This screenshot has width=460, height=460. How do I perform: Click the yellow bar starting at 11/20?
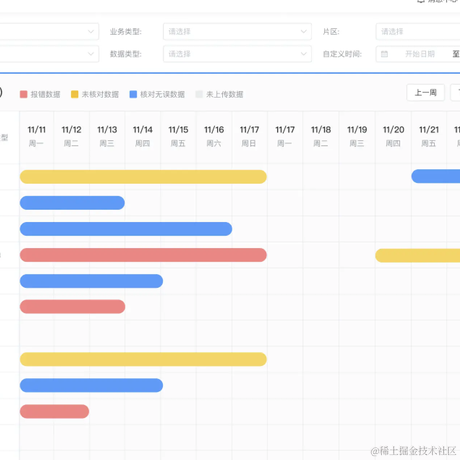418,256
